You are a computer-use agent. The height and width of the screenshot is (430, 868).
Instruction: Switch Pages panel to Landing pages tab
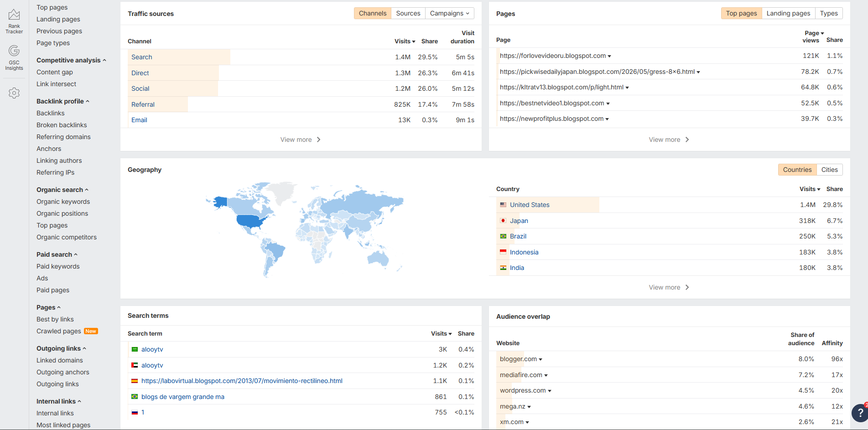pyautogui.click(x=788, y=13)
